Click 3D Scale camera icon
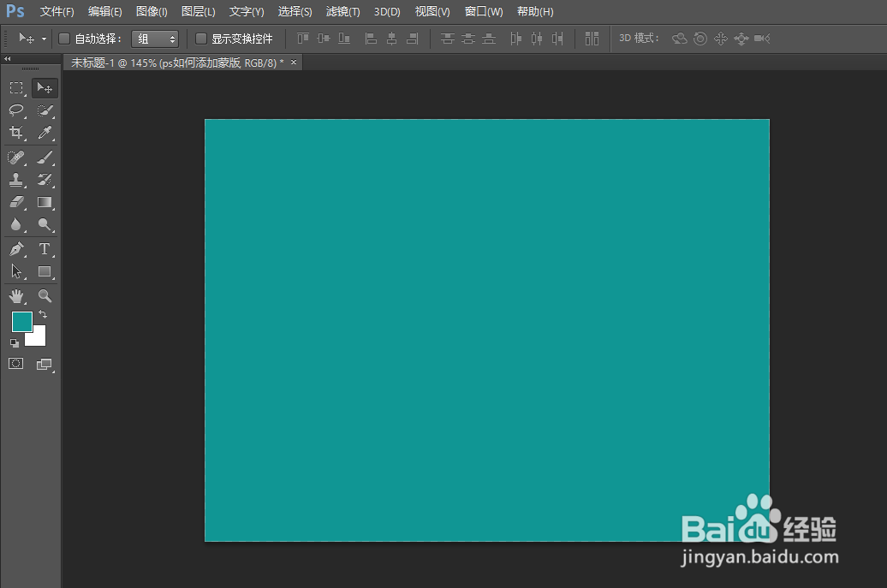 (x=762, y=39)
